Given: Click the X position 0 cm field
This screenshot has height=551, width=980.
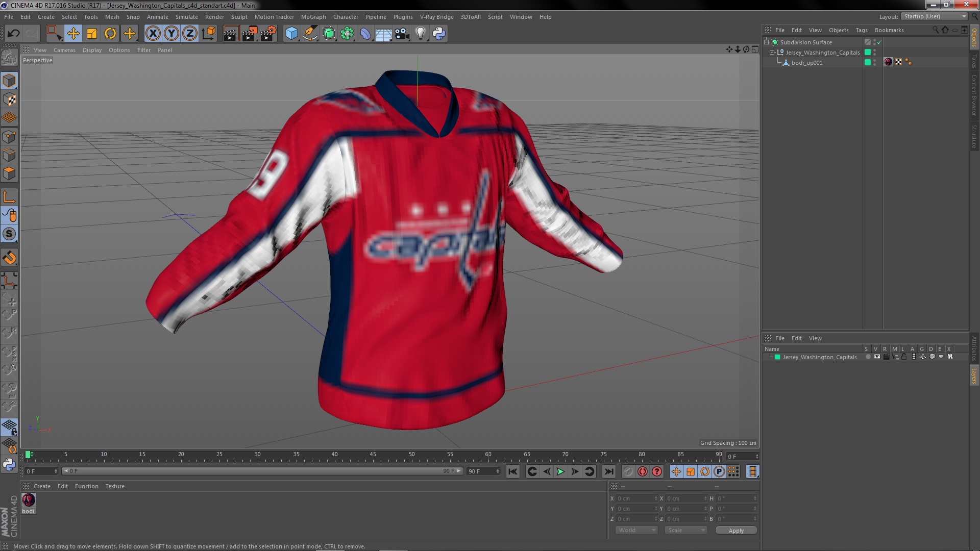Looking at the screenshot, I should pos(636,498).
